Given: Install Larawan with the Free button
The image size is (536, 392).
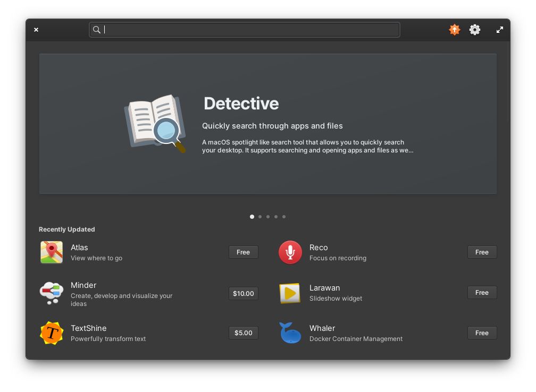Looking at the screenshot, I should [482, 292].
